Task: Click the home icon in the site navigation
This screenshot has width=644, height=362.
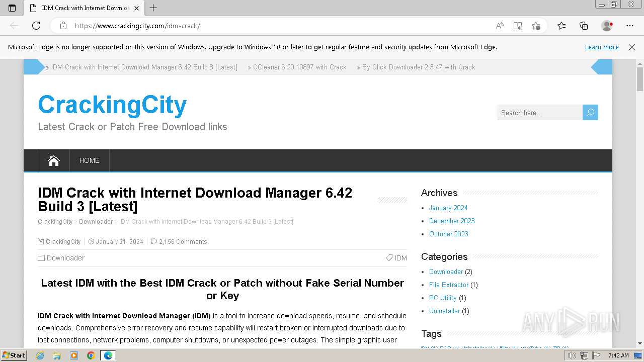Action: click(x=54, y=160)
